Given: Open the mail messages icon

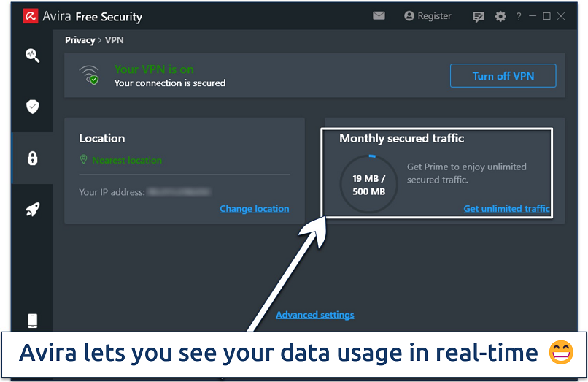Looking at the screenshot, I should click(x=380, y=16).
